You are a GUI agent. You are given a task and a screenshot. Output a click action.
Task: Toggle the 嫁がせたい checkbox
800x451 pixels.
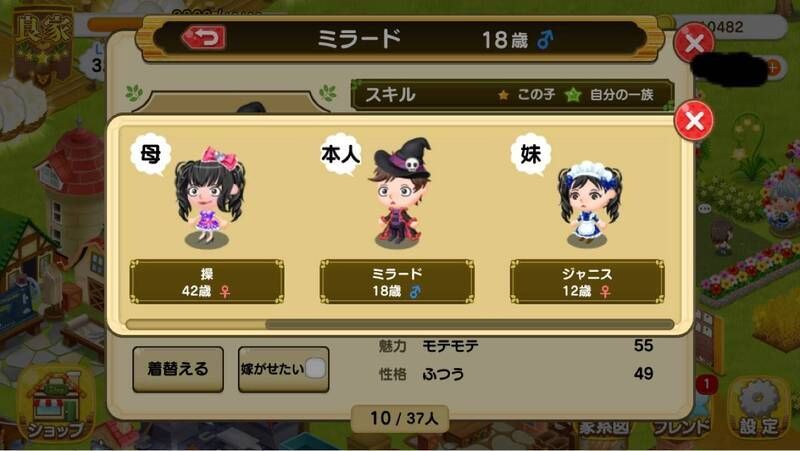click(315, 368)
